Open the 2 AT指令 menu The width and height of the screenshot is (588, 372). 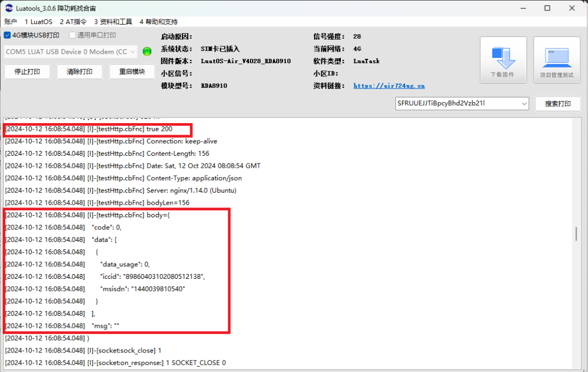point(73,22)
